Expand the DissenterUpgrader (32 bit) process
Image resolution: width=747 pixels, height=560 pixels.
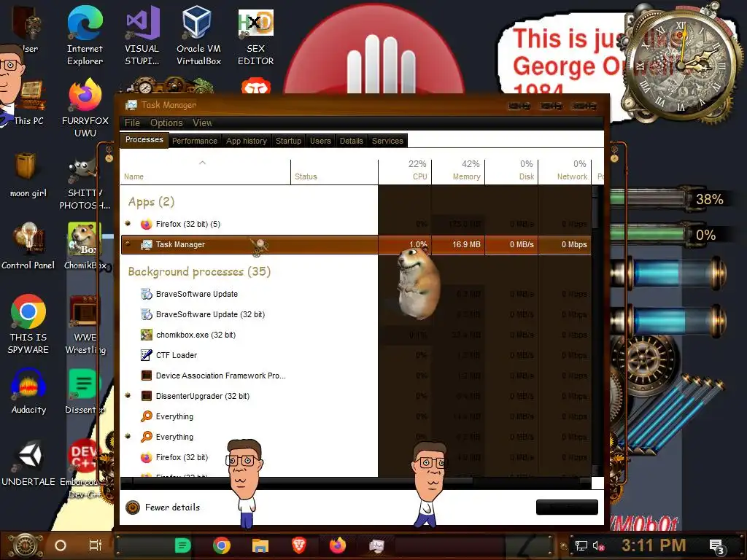pos(128,395)
